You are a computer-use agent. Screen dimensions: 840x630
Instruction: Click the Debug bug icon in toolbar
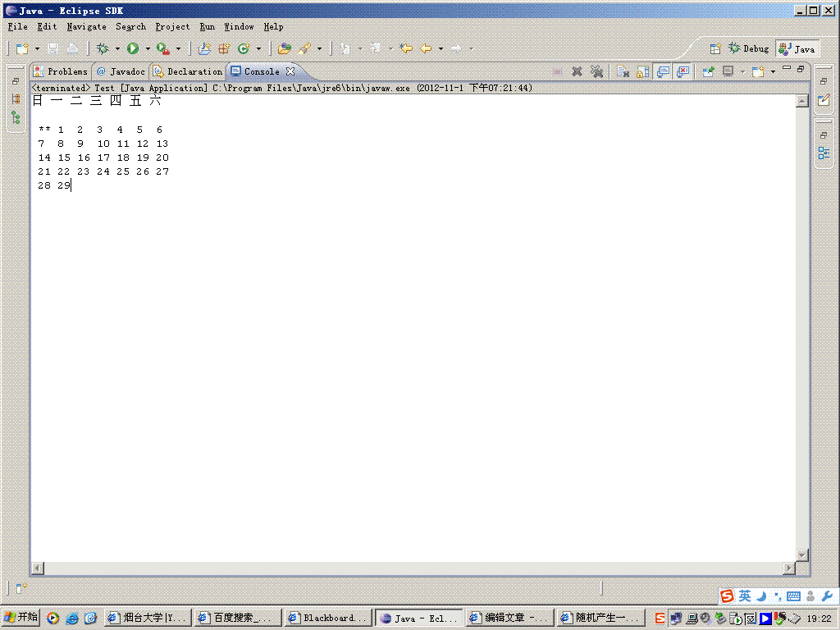[103, 48]
